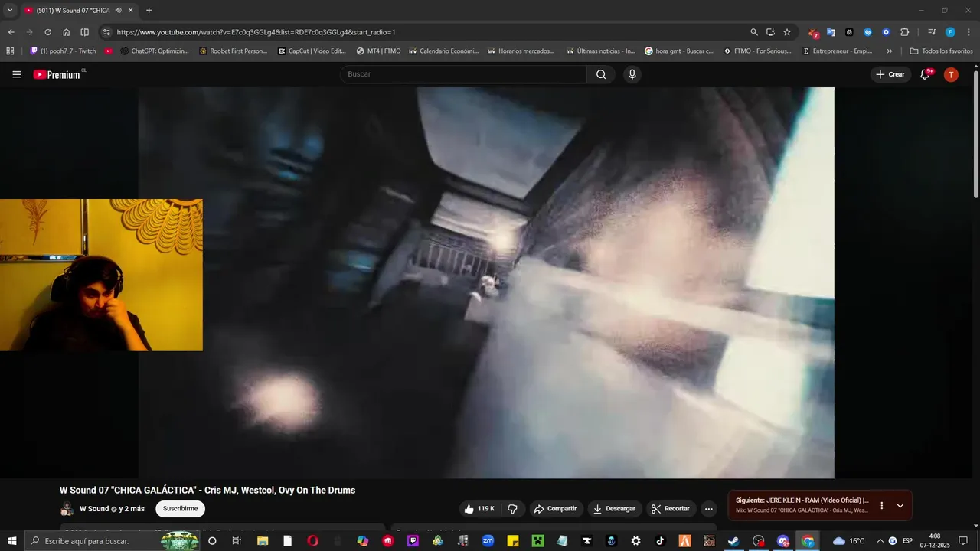Screen dimensions: 980x551
Task: Toggle Chrome side panel button
Action: pyautogui.click(x=84, y=32)
